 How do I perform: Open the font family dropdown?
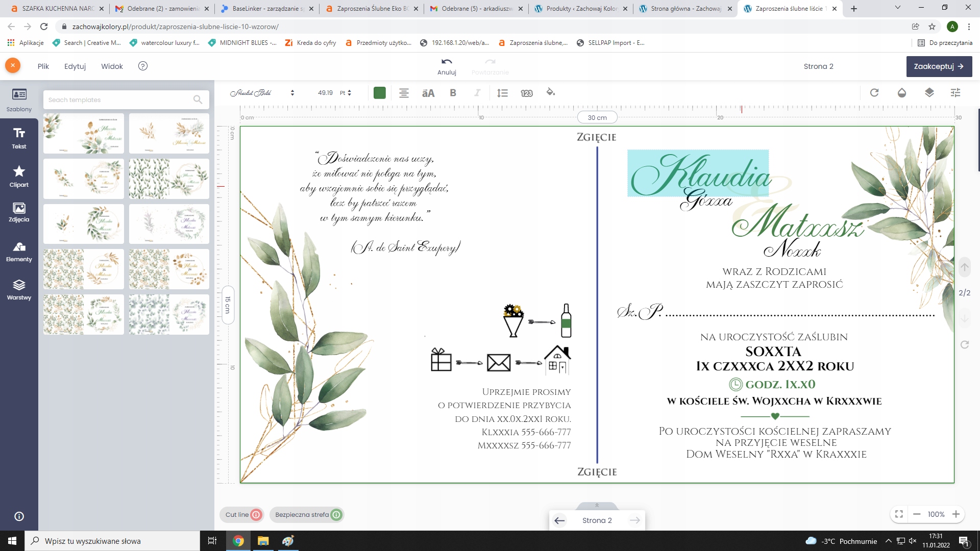point(262,93)
